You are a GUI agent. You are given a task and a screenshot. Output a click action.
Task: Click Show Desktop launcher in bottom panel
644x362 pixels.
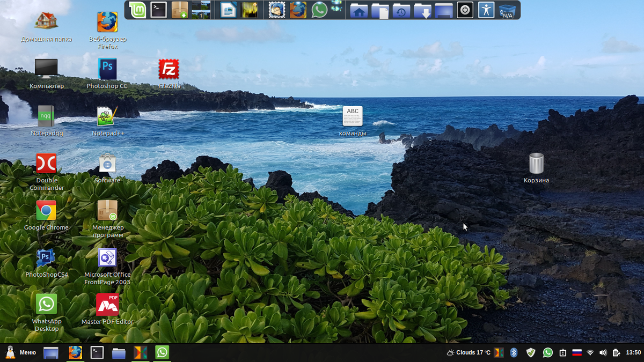point(51,352)
